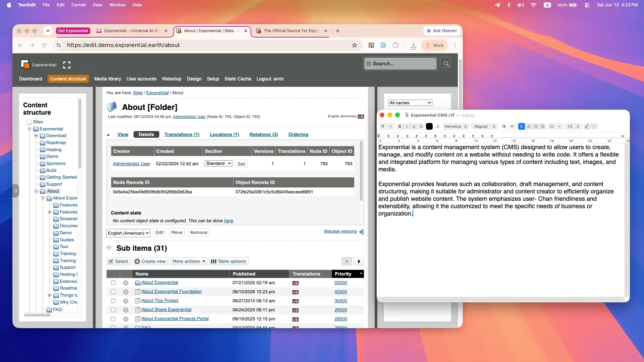Go to next page of sub items
The image size is (644, 362).
(359, 261)
